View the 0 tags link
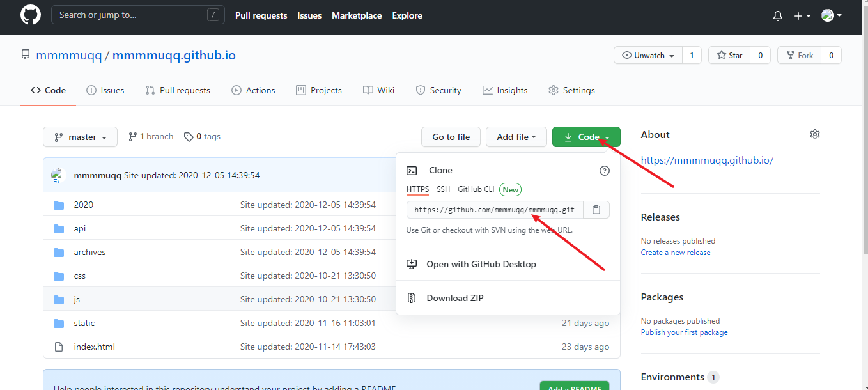 coord(202,136)
